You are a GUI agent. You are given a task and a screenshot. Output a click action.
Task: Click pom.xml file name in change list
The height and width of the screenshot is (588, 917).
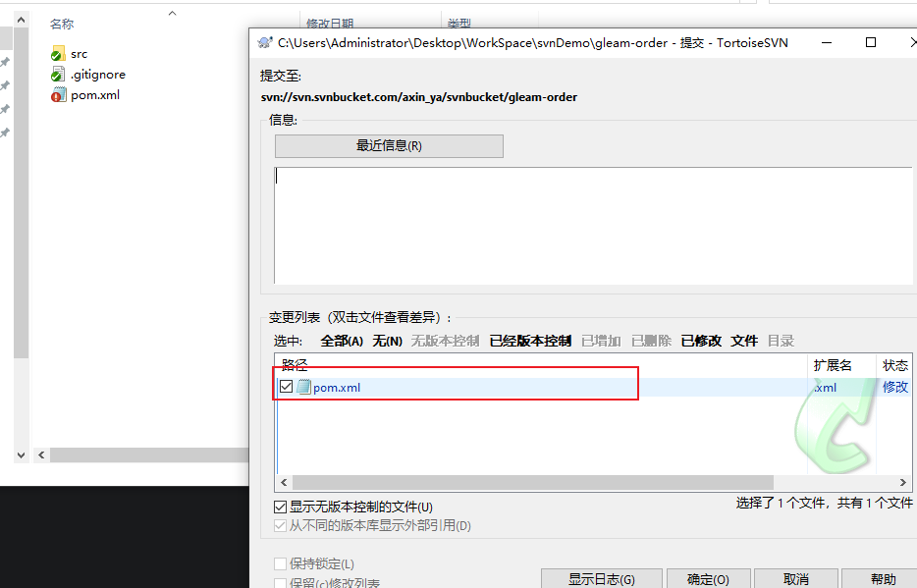337,388
